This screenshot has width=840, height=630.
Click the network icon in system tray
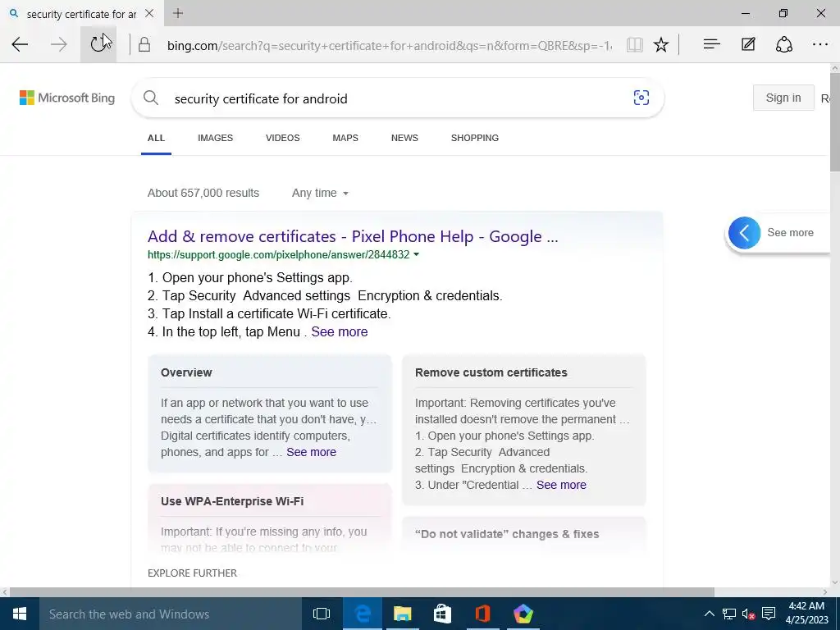click(729, 614)
